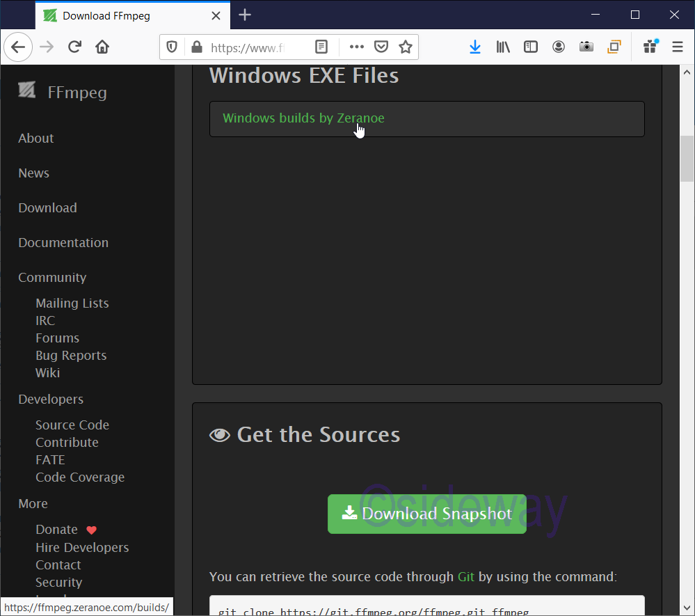Open Hire Developers link

coord(82,548)
